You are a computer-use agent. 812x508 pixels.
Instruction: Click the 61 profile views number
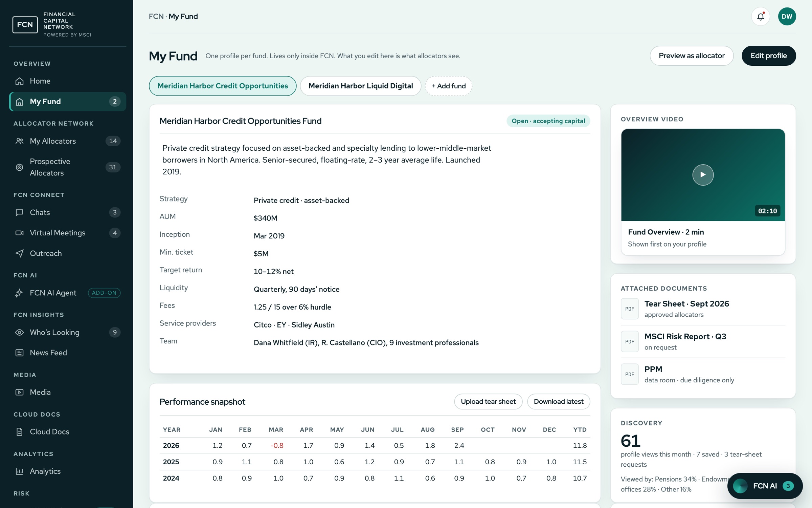click(x=631, y=441)
